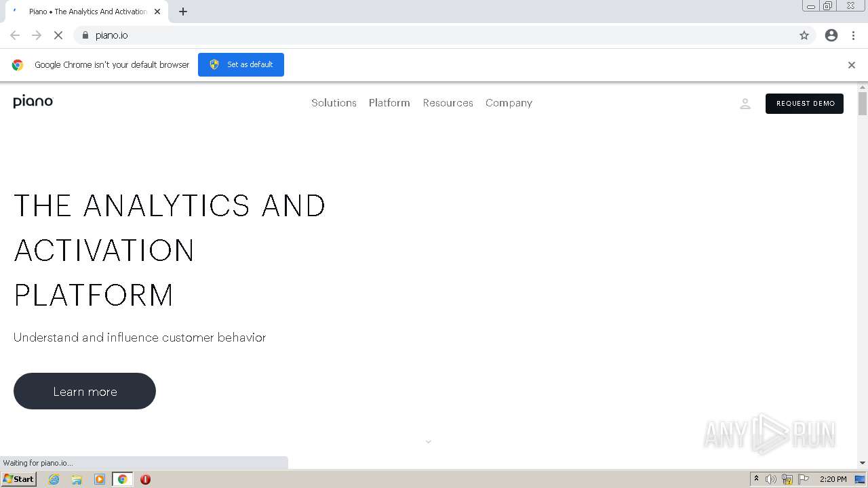
Task: Open the Platform menu
Action: point(389,103)
